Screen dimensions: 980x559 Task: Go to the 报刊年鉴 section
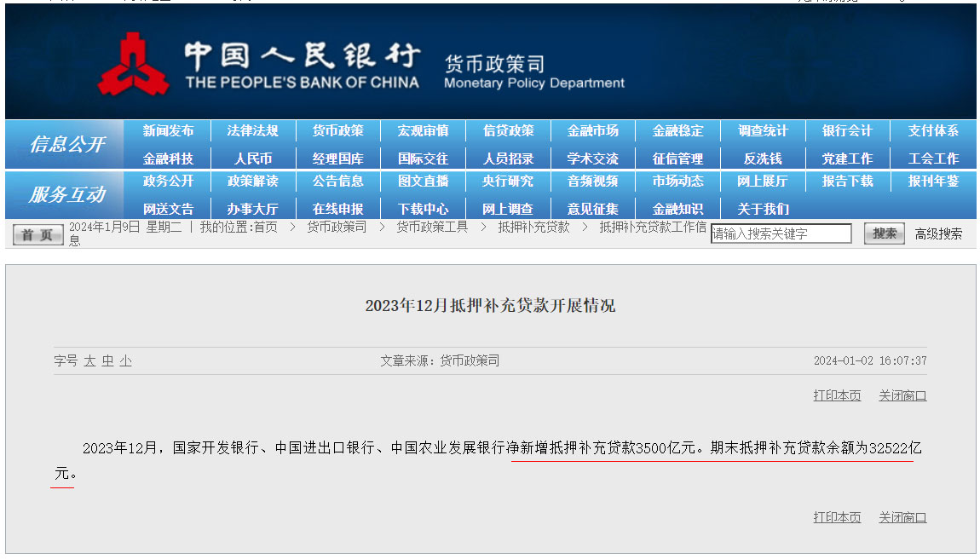click(933, 181)
